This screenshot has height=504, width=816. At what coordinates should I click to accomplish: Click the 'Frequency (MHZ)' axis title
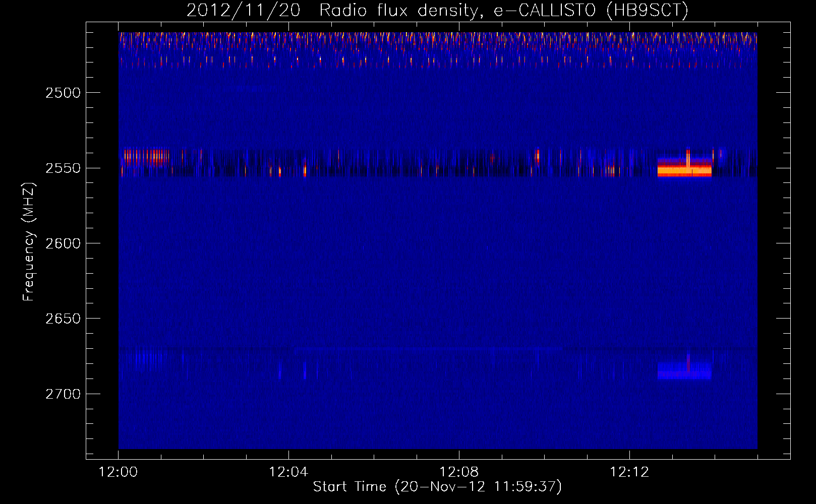click(x=29, y=242)
